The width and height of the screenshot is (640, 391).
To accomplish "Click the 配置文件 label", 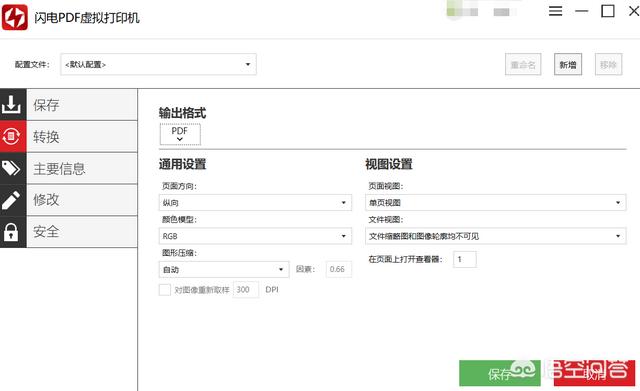I will [32, 64].
